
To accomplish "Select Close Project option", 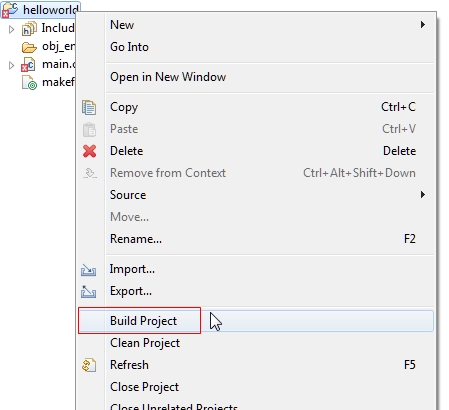I will point(256,387).
